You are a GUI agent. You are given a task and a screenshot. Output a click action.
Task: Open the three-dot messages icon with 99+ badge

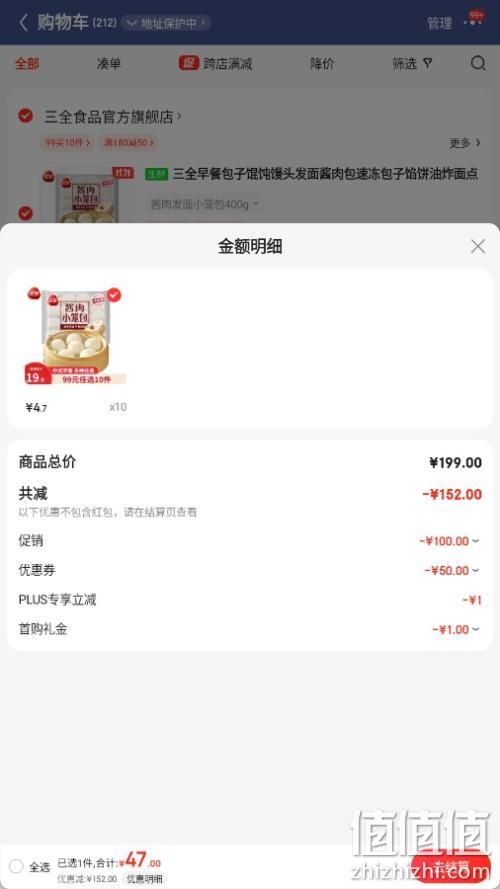tap(473, 22)
